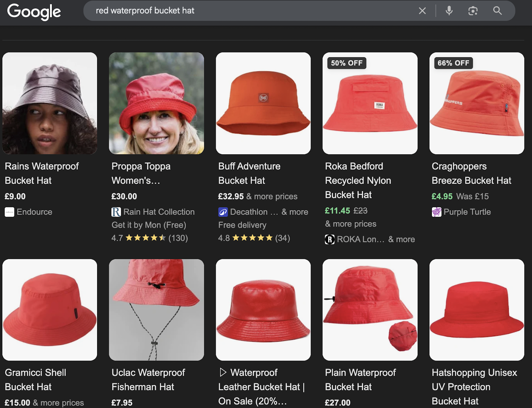Click the Decathlon seller icon
The image size is (532, 408).
click(x=223, y=212)
